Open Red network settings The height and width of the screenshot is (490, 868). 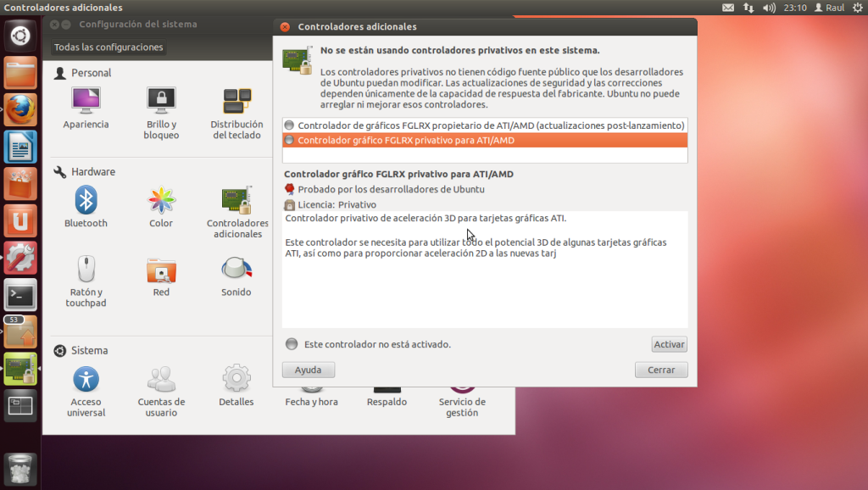pos(161,276)
